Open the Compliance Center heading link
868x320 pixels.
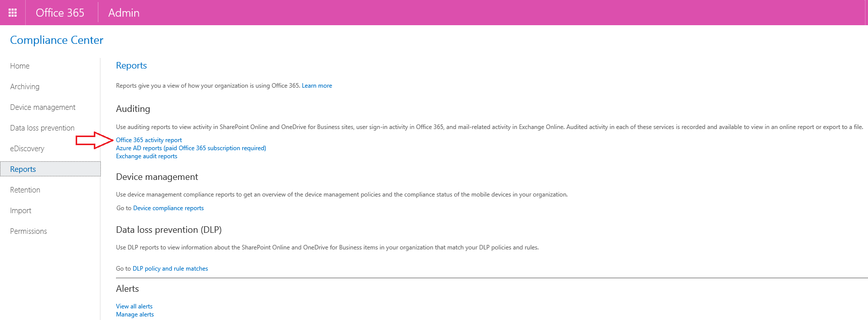click(x=56, y=40)
